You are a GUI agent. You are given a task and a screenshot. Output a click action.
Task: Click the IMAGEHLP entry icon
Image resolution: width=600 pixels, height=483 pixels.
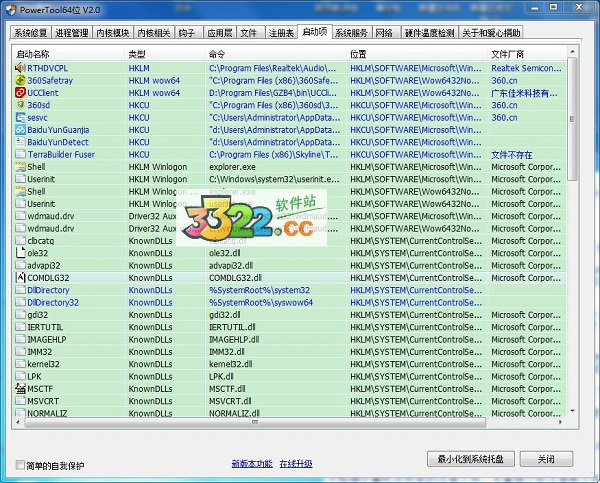[x=20, y=339]
